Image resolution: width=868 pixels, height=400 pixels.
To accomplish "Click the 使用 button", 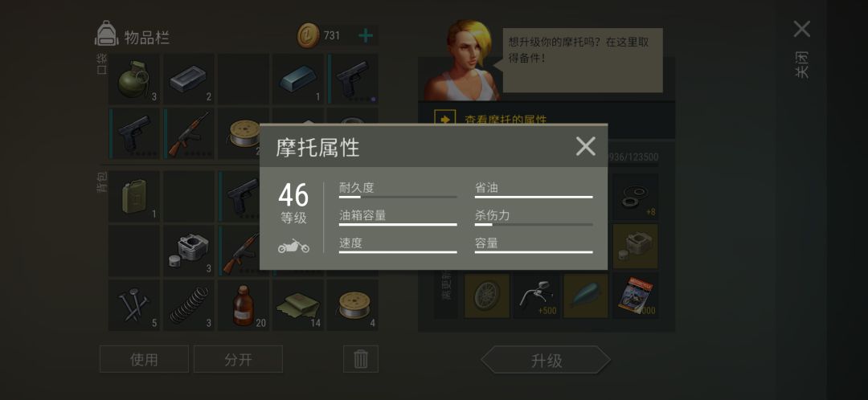I will (144, 360).
